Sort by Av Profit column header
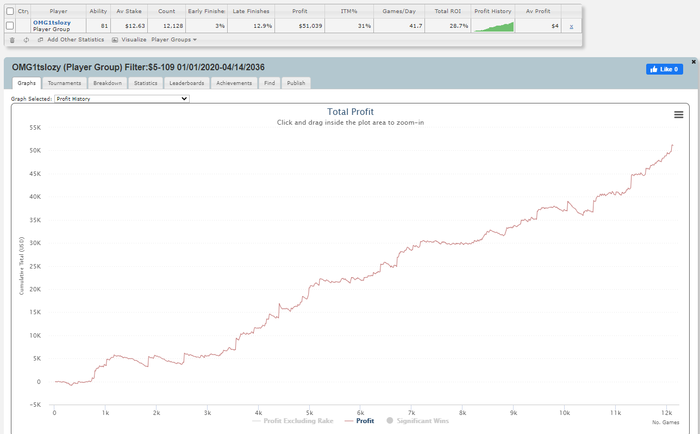 pyautogui.click(x=538, y=11)
